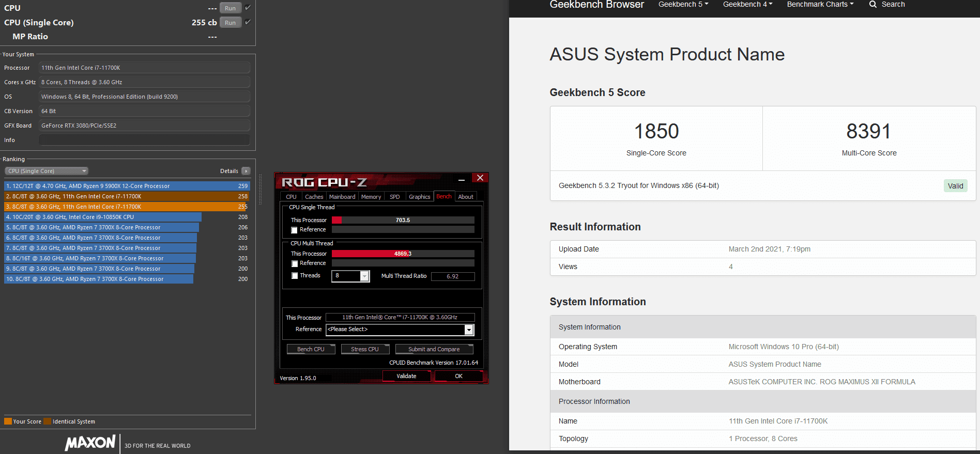Enable Single Thread Reference checkbox
980x454 pixels.
(x=294, y=230)
